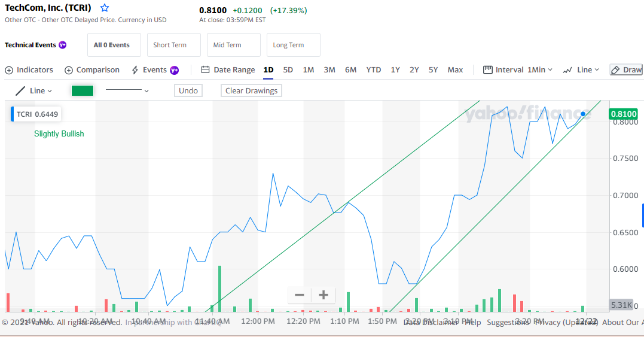This screenshot has width=644, height=337.
Task: Click the 12:00 PM time axis label
Action: tap(258, 321)
